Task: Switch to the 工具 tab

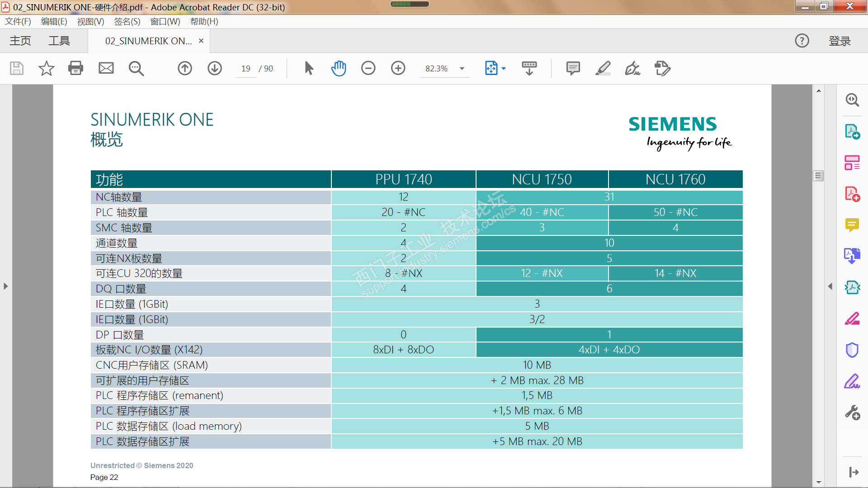Action: pyautogui.click(x=59, y=41)
